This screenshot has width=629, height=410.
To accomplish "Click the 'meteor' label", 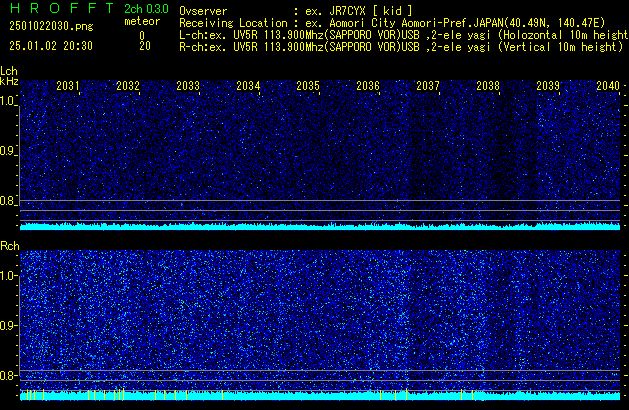I will click(142, 21).
